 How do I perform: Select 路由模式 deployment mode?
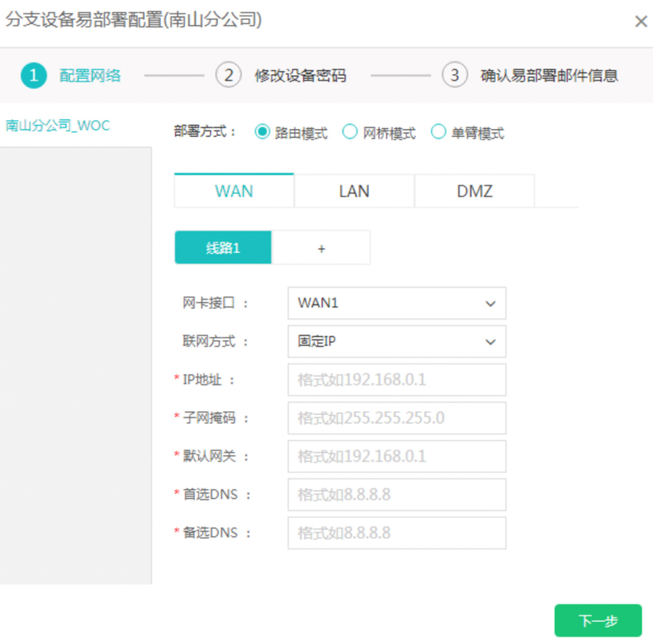point(262,133)
